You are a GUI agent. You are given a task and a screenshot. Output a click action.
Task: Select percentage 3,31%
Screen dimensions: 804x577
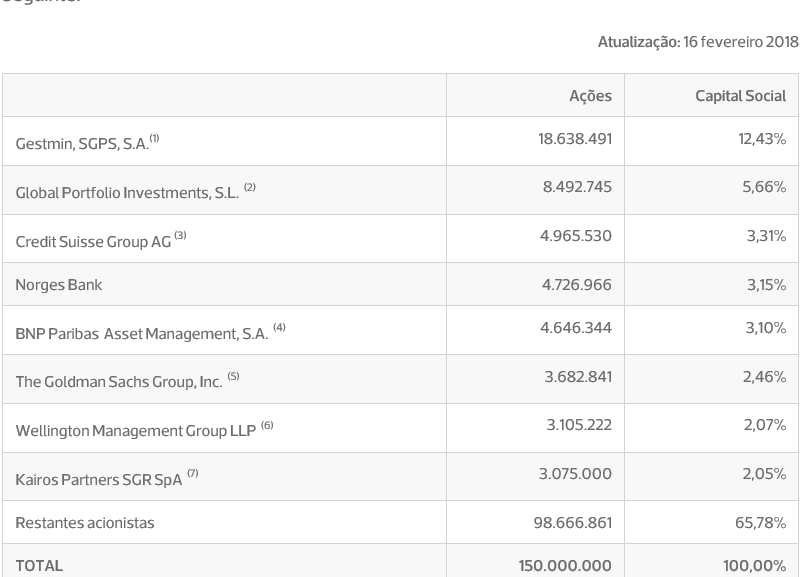pos(766,236)
